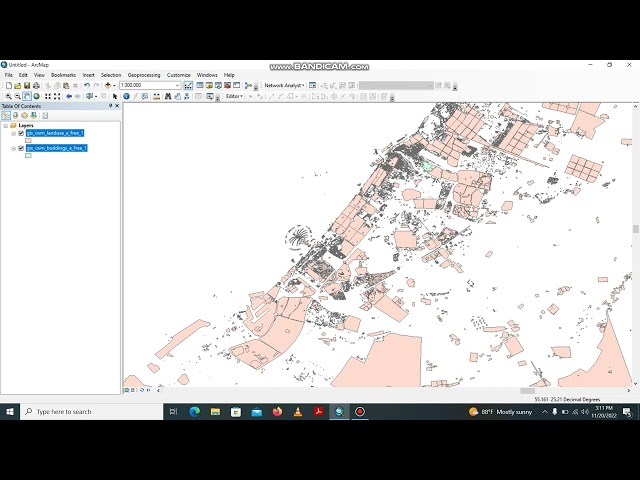Select the Measure ruler tool

(156, 96)
